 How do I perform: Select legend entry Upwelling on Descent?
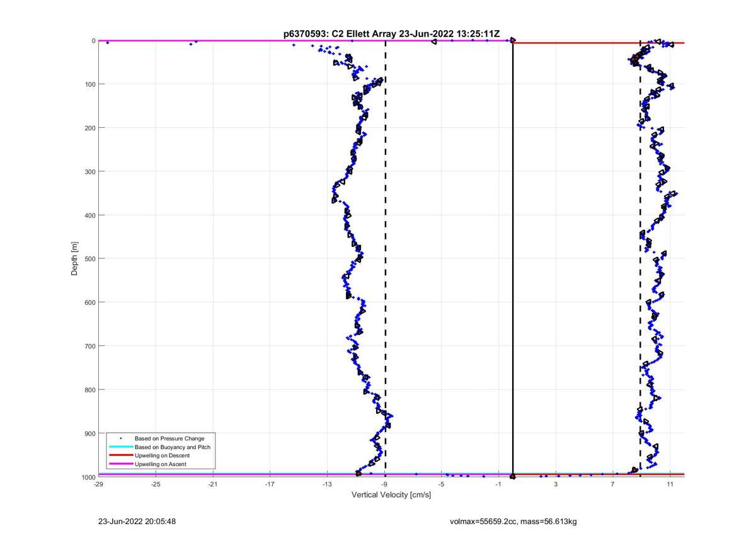point(162,455)
